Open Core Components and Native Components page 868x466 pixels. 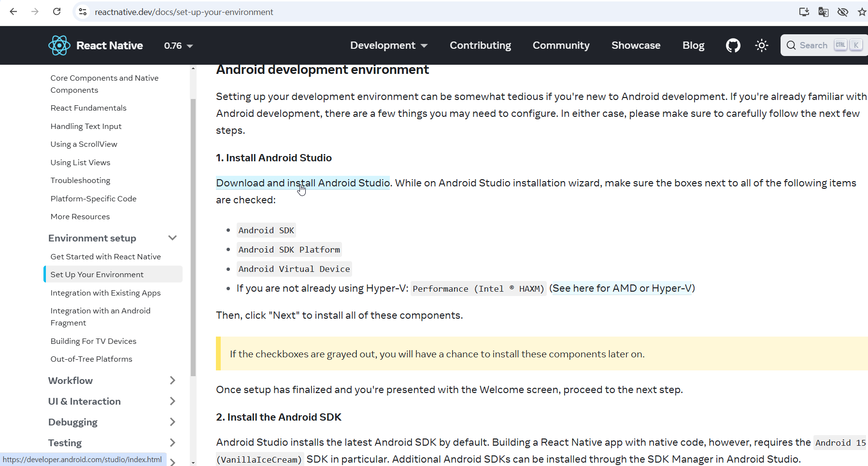click(104, 84)
